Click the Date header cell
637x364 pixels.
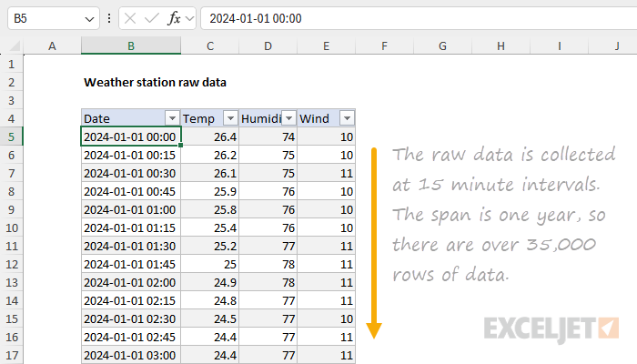pos(131,118)
